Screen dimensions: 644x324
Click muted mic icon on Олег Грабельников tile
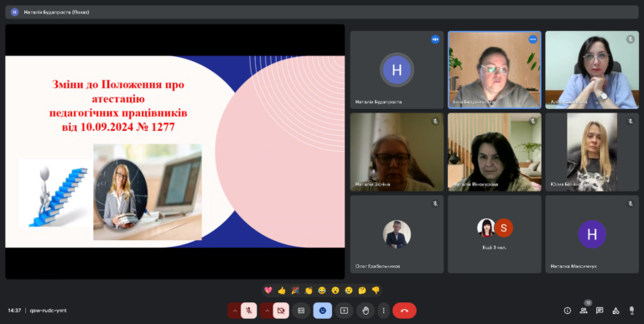point(435,203)
